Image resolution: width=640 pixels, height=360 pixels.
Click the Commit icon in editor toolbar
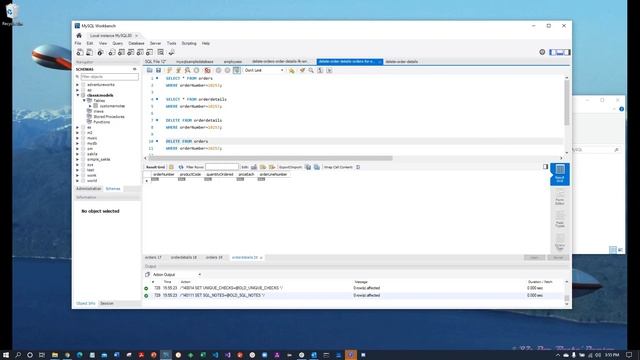point(218,70)
